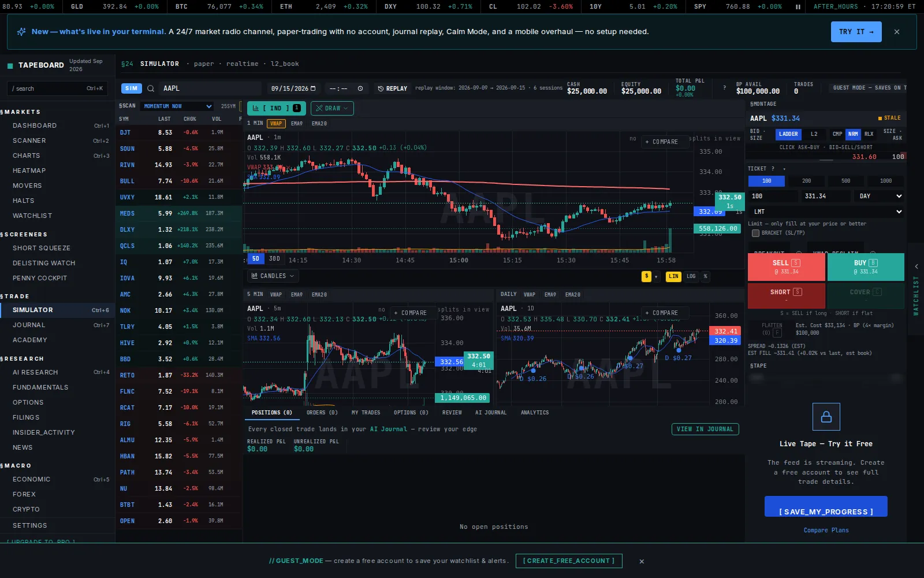The width and height of the screenshot is (924, 578).
Task: Toggle EMA9 on the DAILY chart
Action: click(x=550, y=295)
